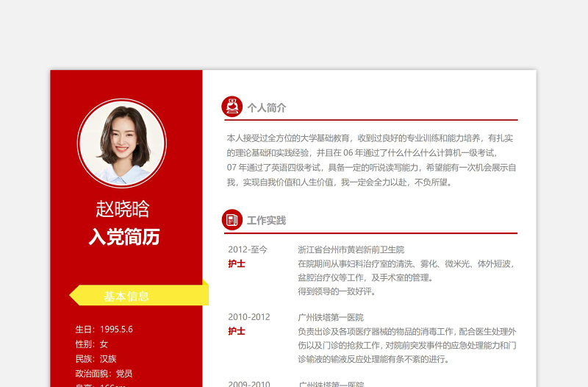Click the line starting 本人接受过全方位
This screenshot has width=588, height=387.
[x=370, y=138]
